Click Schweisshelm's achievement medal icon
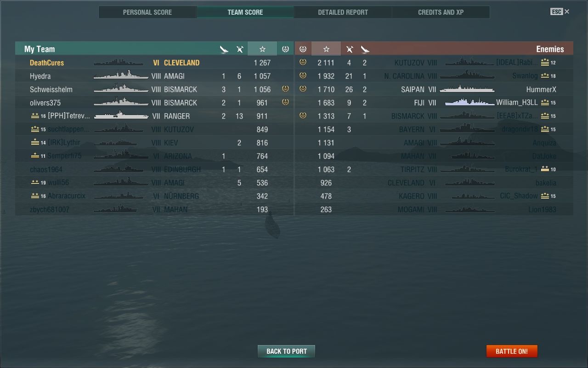Viewport: 588px width, 368px height. point(285,89)
